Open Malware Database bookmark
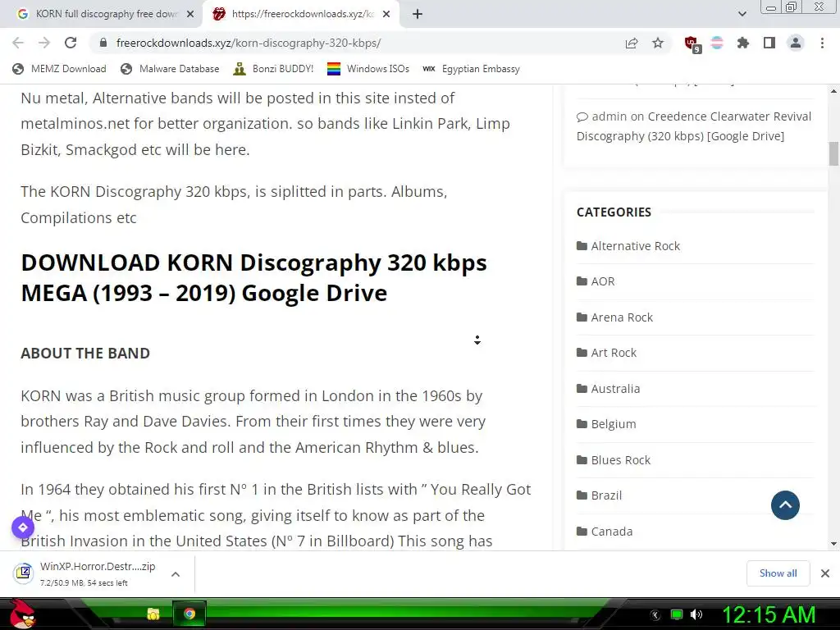 170,69
